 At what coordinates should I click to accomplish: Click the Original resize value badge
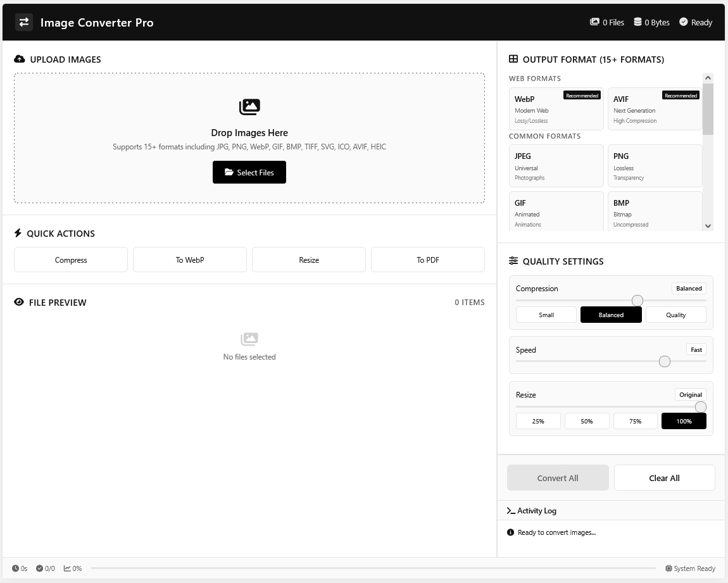click(691, 394)
